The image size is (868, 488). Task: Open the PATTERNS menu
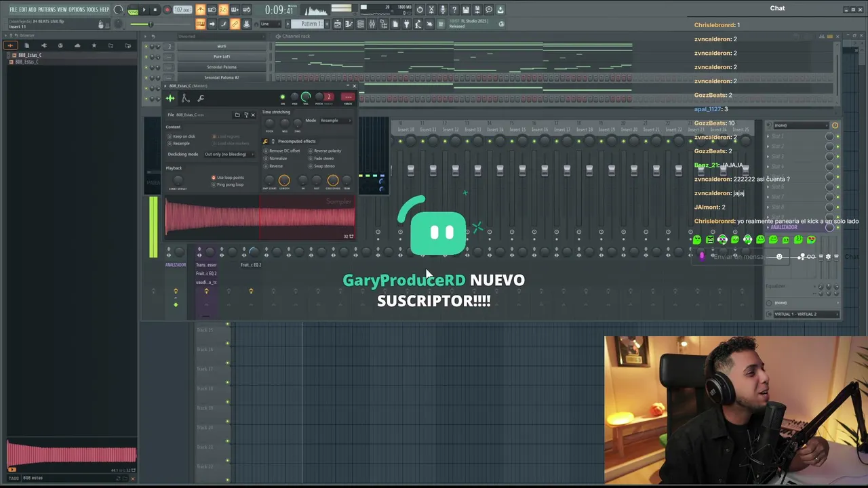tap(47, 9)
